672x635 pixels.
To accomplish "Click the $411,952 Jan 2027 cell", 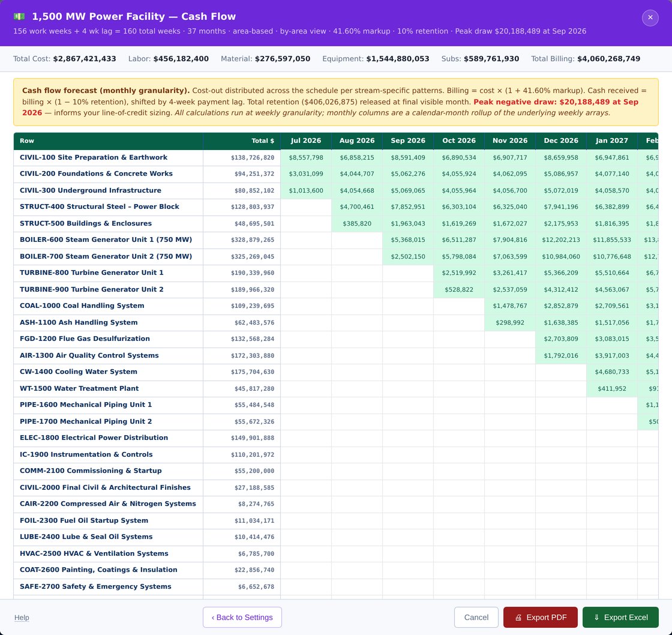I will tap(611, 388).
